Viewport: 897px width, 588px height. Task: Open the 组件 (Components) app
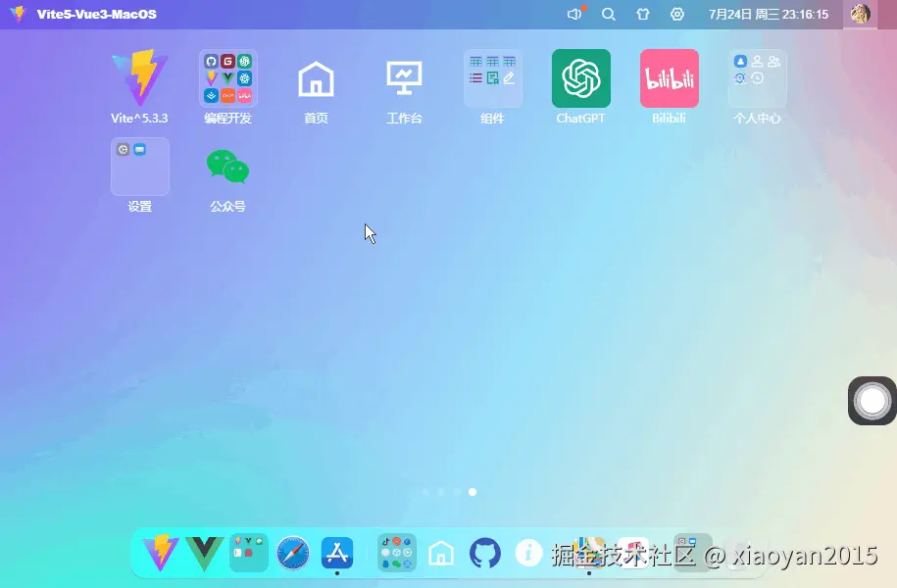(492, 77)
